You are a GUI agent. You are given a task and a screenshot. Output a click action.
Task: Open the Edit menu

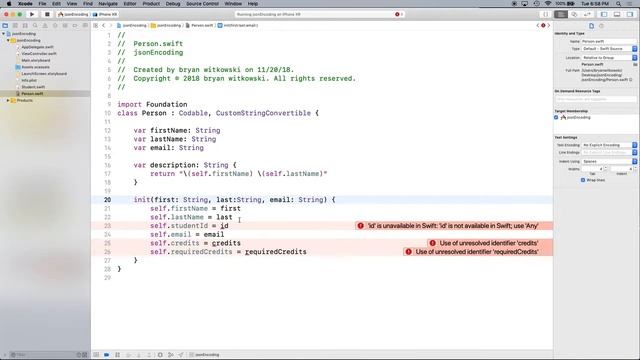pos(56,4)
